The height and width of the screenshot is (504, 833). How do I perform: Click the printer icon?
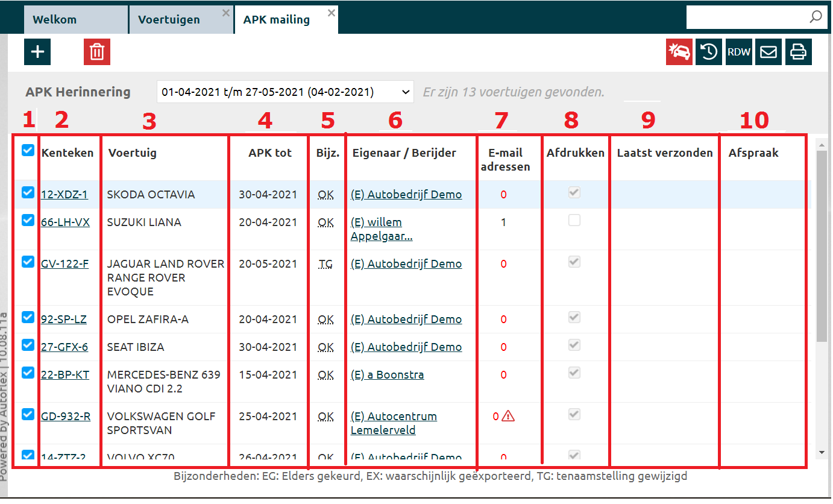[798, 52]
